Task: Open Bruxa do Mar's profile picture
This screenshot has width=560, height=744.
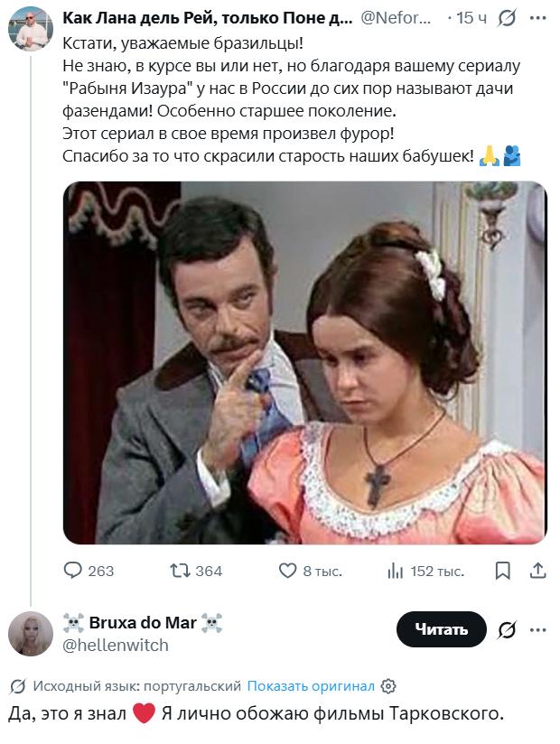Action: click(x=31, y=633)
